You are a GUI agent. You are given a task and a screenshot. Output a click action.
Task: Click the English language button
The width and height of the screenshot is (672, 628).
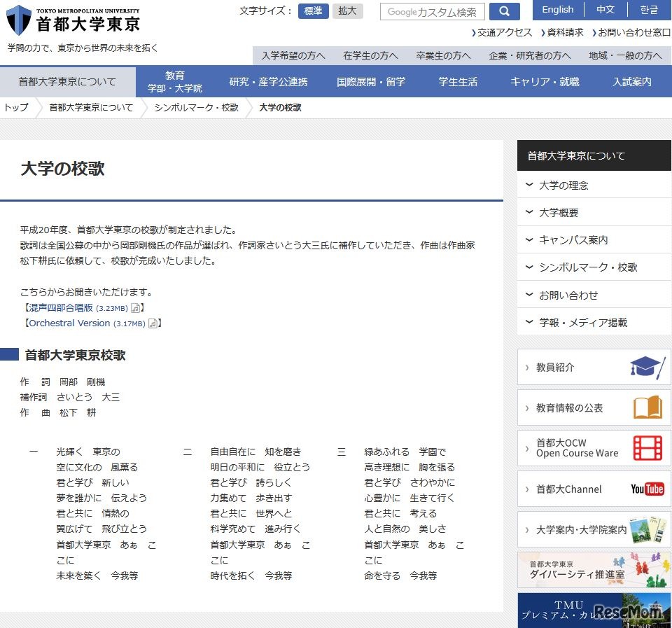(x=558, y=10)
